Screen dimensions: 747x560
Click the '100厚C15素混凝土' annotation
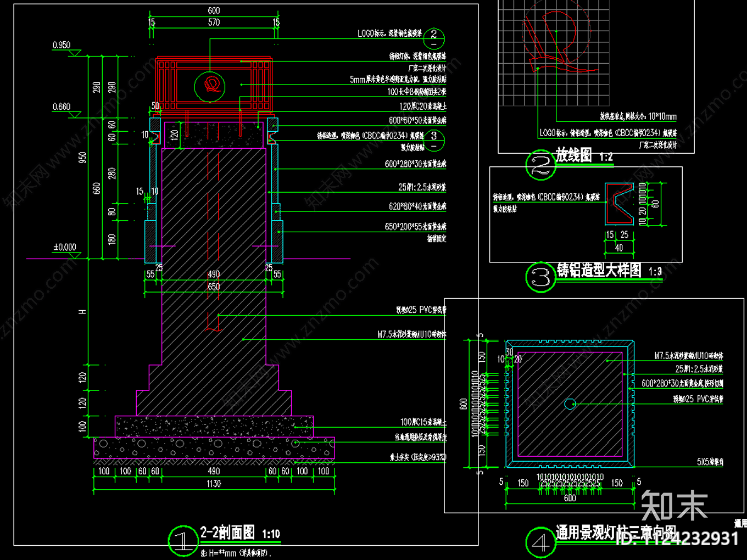(x=423, y=422)
